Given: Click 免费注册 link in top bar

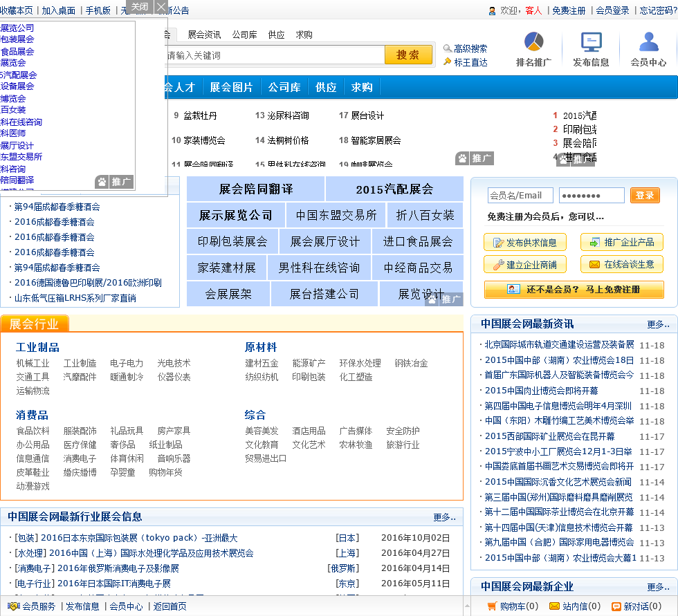Looking at the screenshot, I should coord(569,10).
